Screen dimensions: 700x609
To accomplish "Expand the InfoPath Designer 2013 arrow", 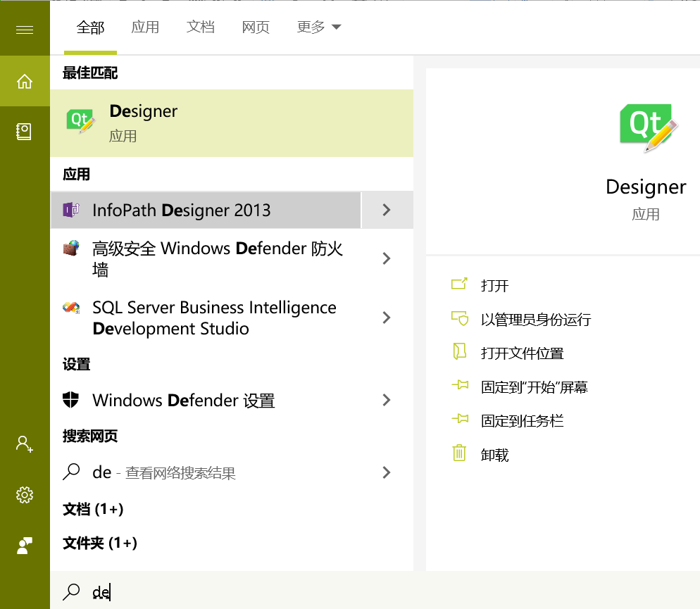I will (387, 210).
